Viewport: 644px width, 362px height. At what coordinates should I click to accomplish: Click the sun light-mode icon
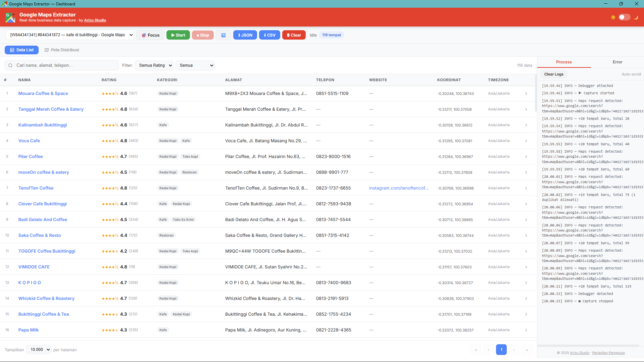coord(613,17)
